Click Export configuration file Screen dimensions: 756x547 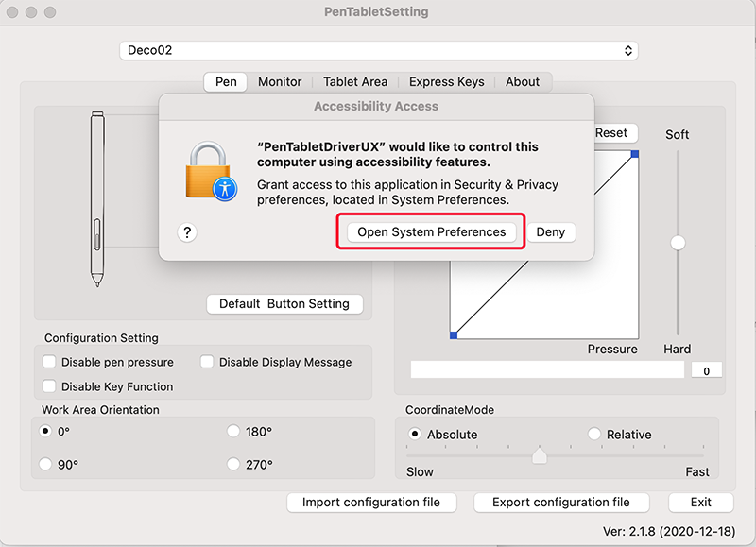pos(561,503)
